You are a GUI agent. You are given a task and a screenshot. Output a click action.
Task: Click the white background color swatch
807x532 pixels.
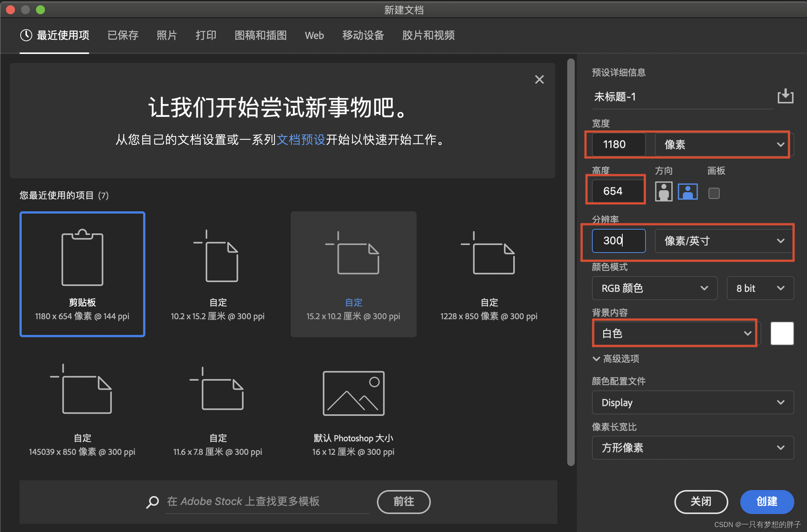[782, 333]
